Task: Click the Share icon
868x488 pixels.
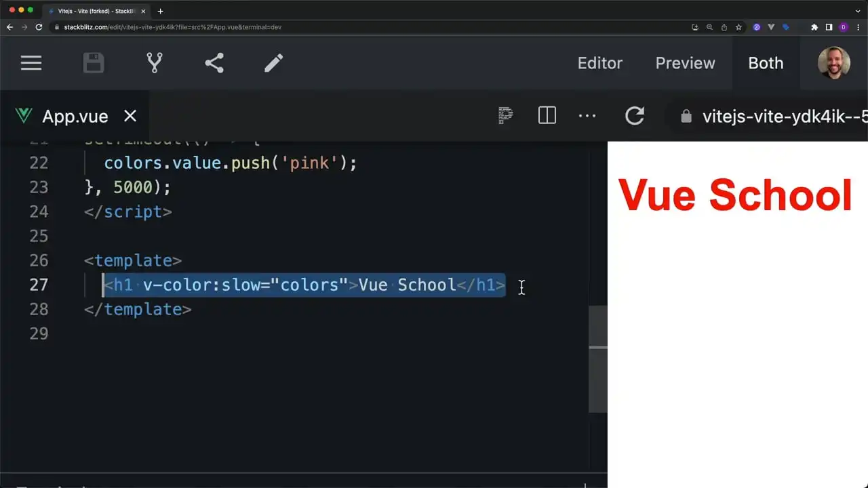Action: coord(214,63)
